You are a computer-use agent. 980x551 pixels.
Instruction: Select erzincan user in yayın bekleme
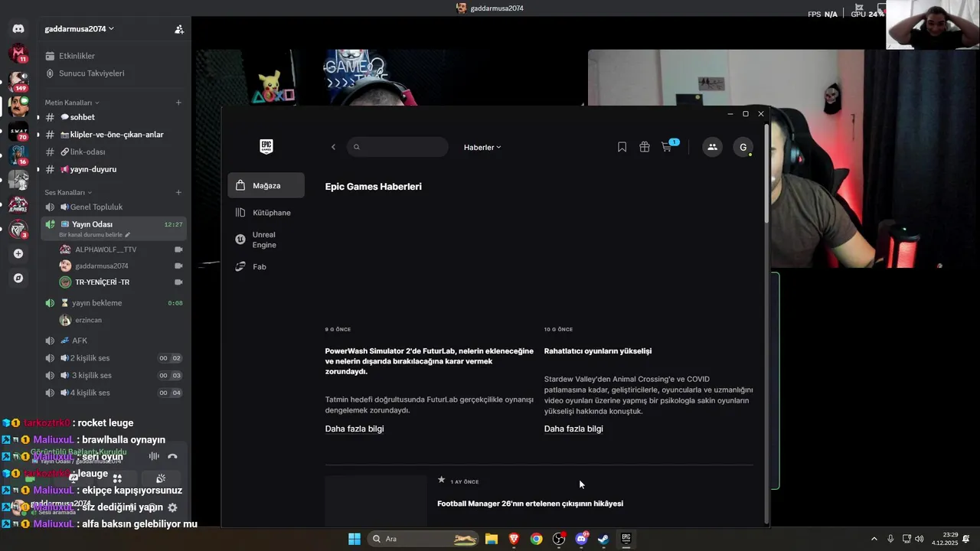point(121,320)
